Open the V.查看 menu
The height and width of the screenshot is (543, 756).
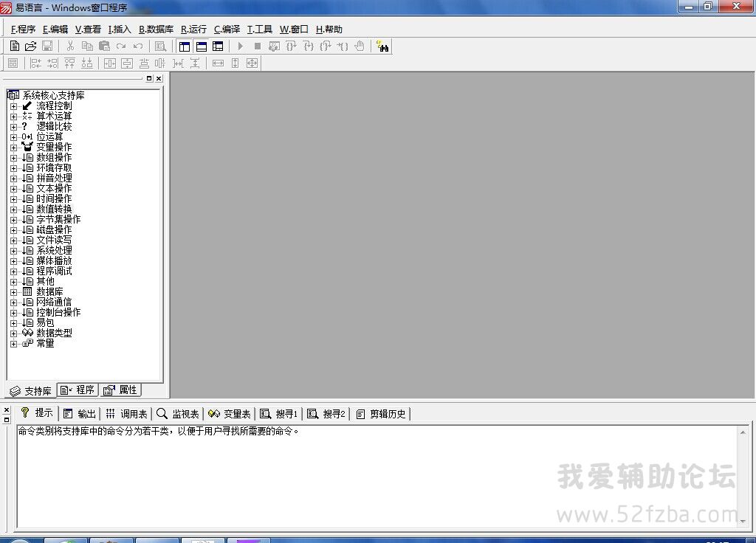pyautogui.click(x=89, y=30)
